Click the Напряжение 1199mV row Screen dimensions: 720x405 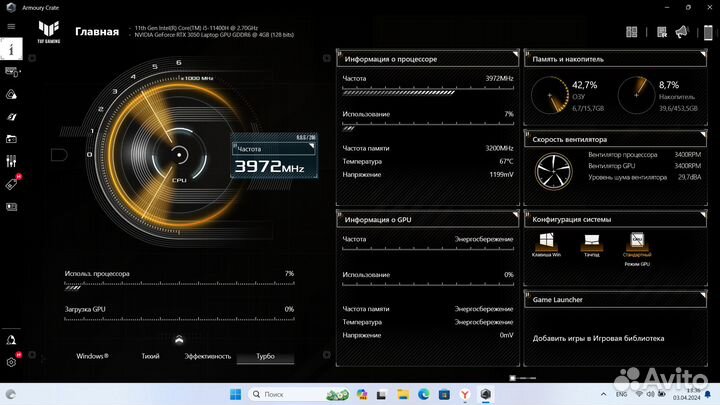click(428, 174)
